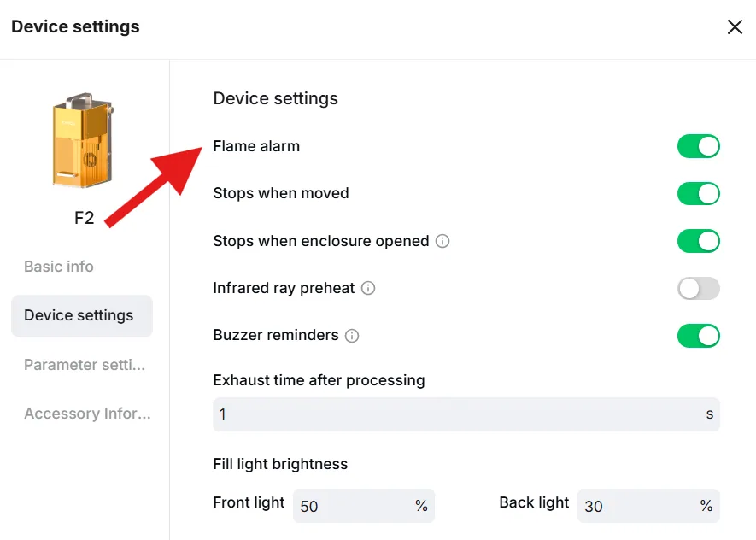Switch off Buzzer reminders

pyautogui.click(x=698, y=336)
